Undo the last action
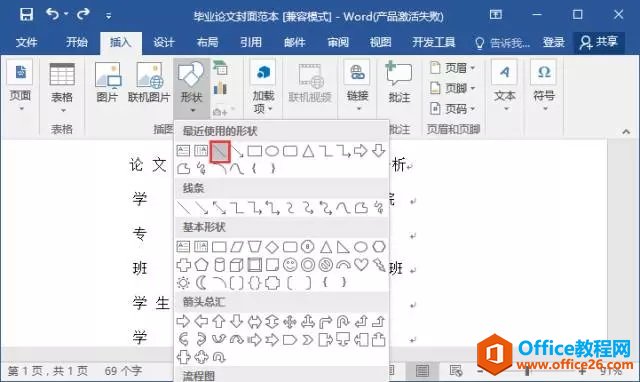 click(52, 15)
